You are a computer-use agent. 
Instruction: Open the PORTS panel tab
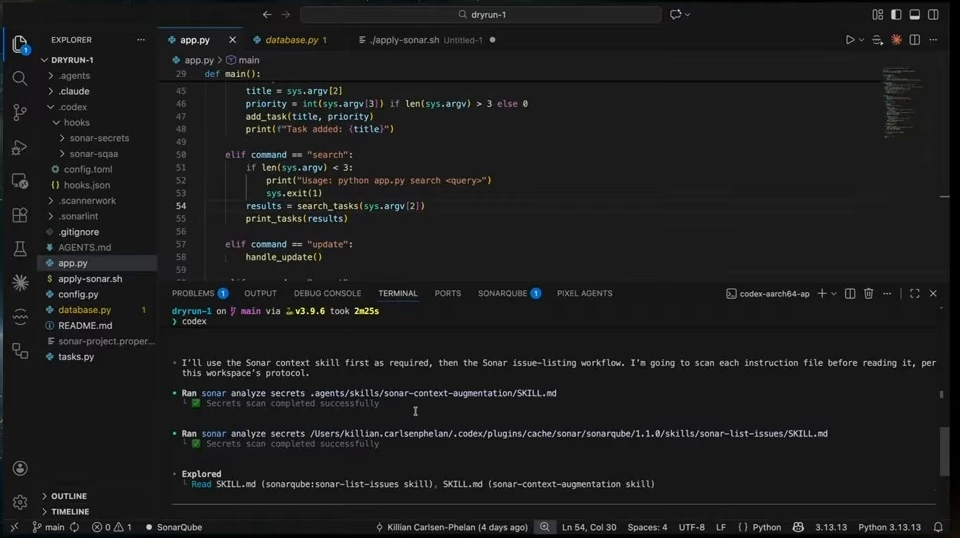pos(448,293)
